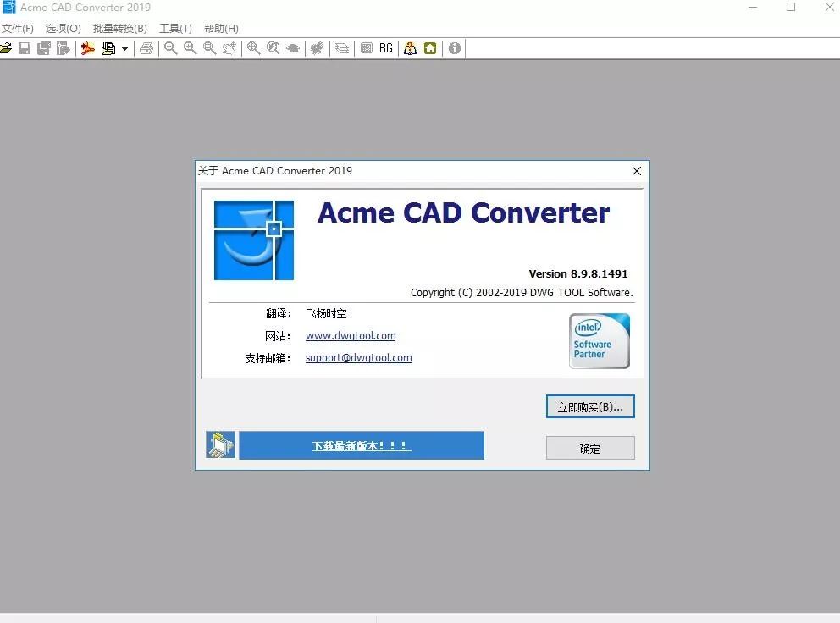Open the batch convert dropdown arrow
Viewport: 840px width, 623px height.
(123, 48)
